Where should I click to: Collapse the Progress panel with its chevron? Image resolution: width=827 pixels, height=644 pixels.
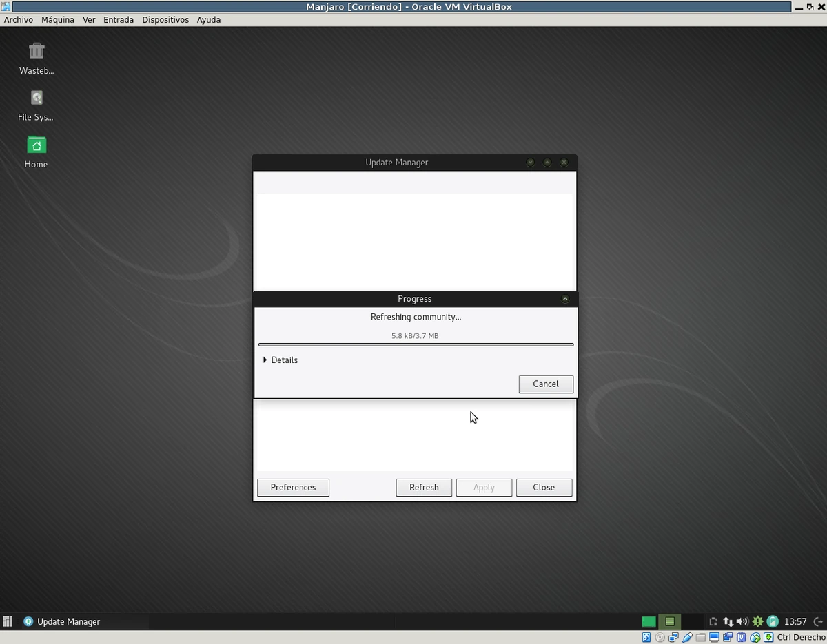[x=565, y=298]
